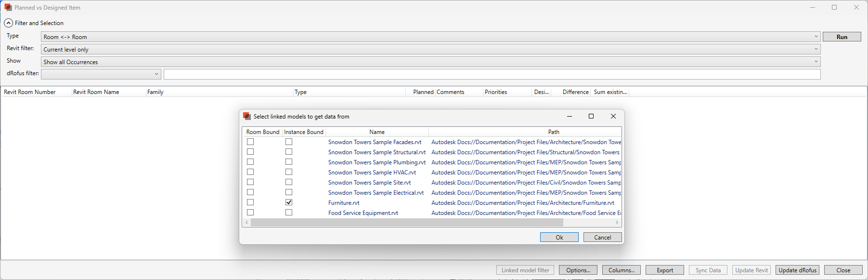Click the Update dRofus button

click(x=797, y=270)
